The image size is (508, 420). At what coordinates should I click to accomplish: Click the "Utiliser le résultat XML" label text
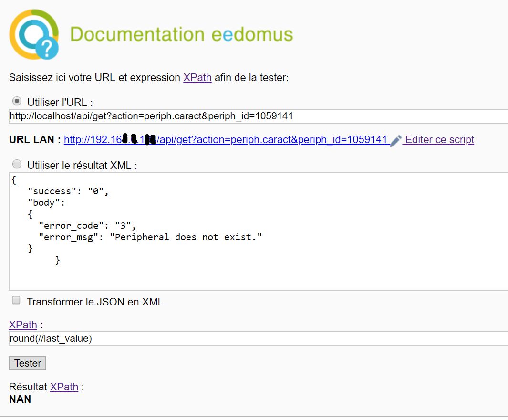82,166
